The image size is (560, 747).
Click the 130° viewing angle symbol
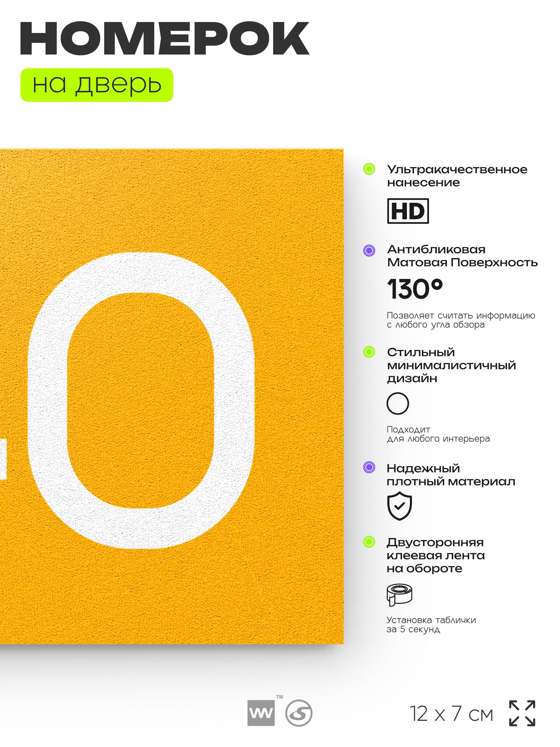[x=415, y=289]
